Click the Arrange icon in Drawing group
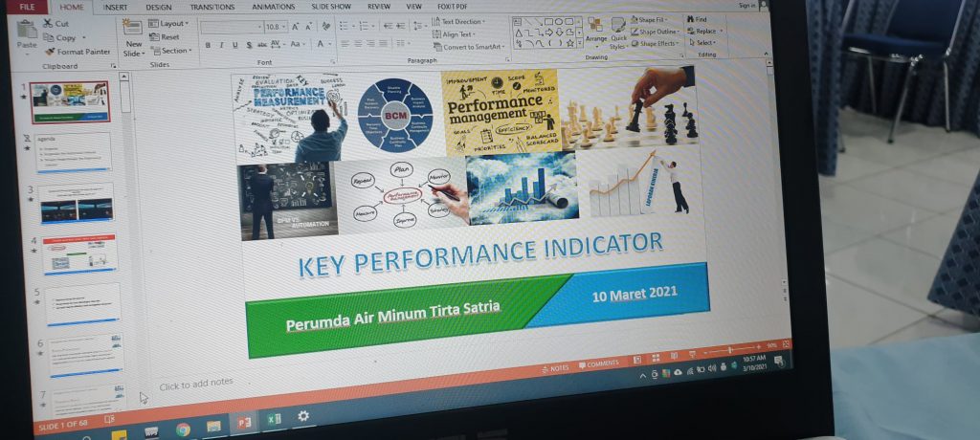The height and width of the screenshot is (440, 980). point(595,26)
